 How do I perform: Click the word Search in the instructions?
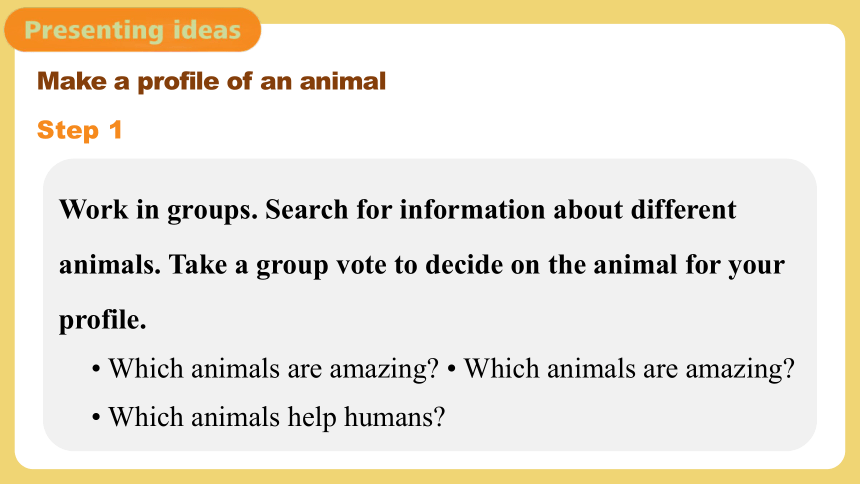pyautogui.click(x=307, y=210)
